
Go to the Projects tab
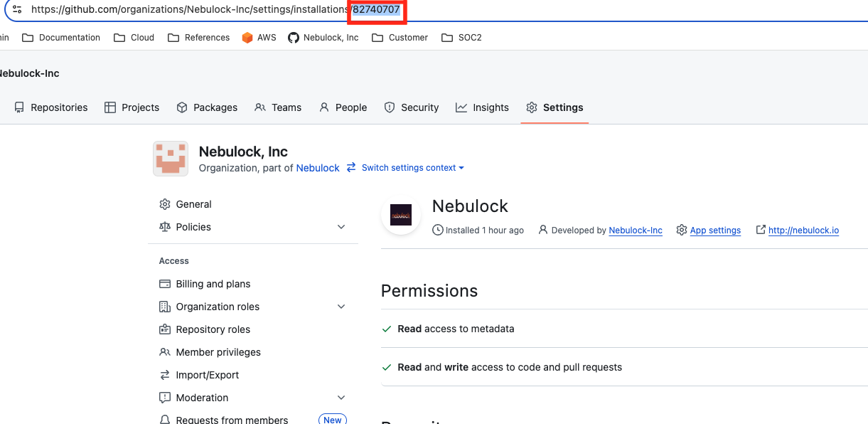coord(132,107)
